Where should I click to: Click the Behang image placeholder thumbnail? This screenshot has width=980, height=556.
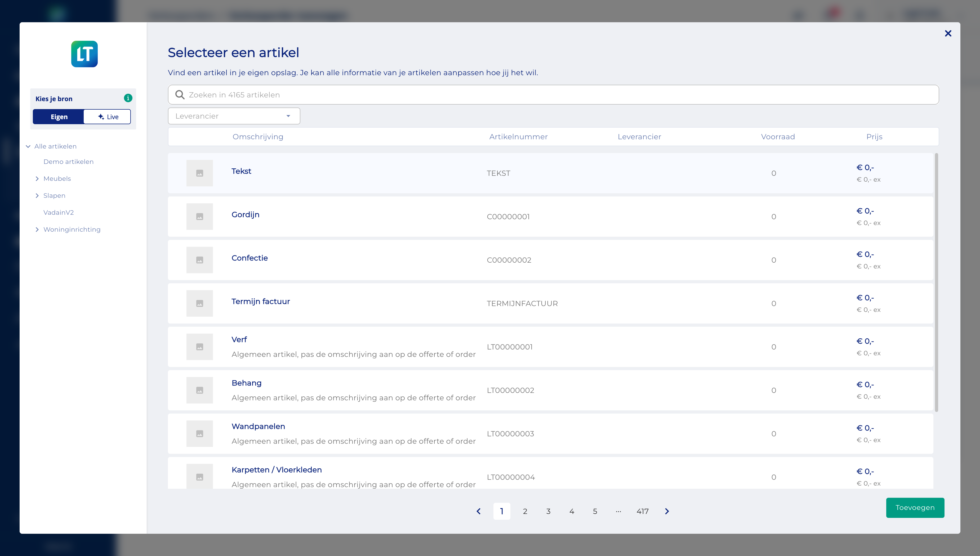(200, 390)
